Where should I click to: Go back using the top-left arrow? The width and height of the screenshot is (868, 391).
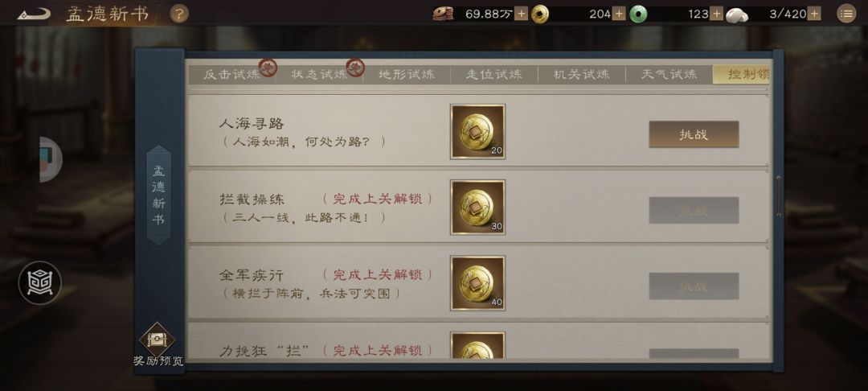[x=34, y=14]
